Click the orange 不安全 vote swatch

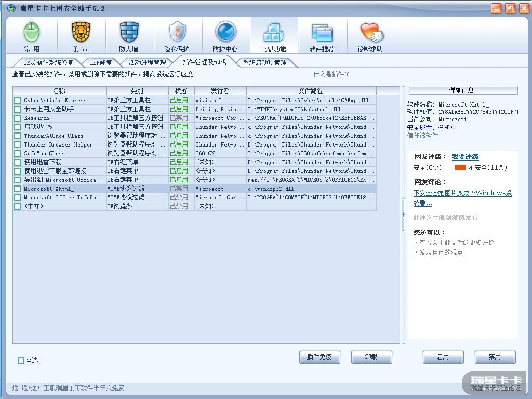coord(460,167)
